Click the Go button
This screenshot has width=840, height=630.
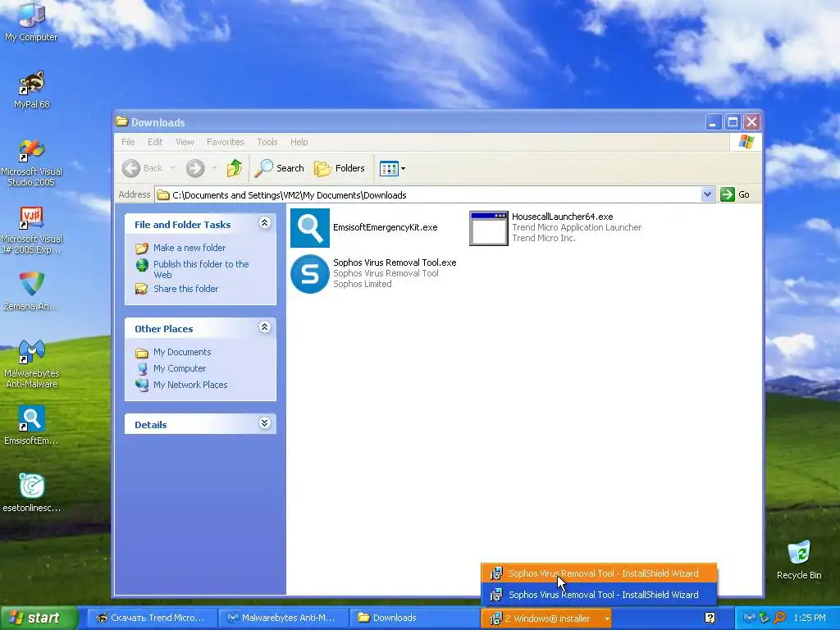tap(736, 194)
